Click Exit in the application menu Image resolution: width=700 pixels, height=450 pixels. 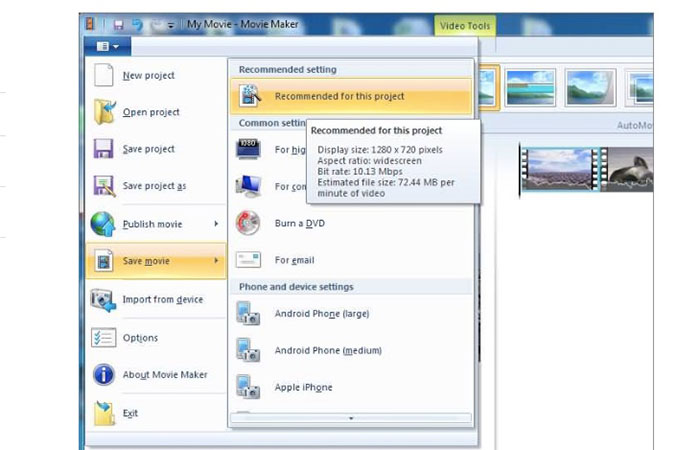(x=156, y=413)
